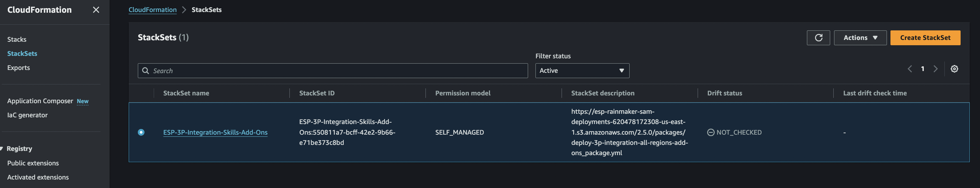This screenshot has height=188, width=980.
Task: Click the Last drift check time header
Action: pos(875,93)
